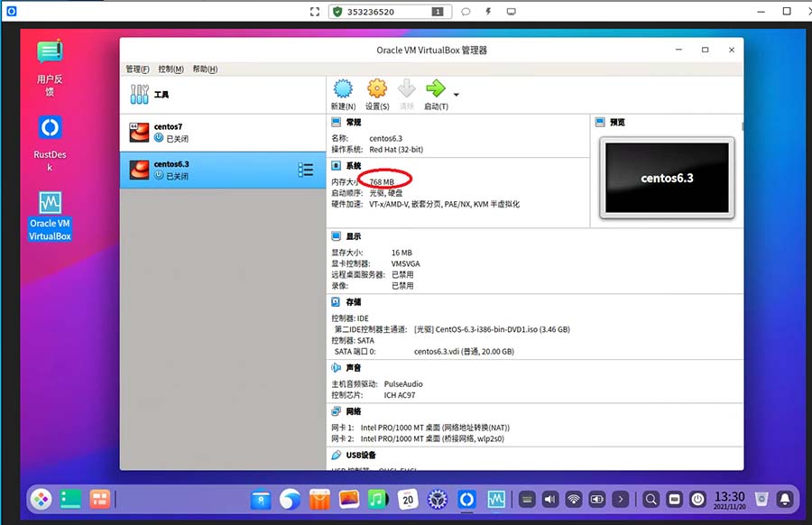Open the image viewer dock icon
The width and height of the screenshot is (812, 525).
click(x=349, y=499)
